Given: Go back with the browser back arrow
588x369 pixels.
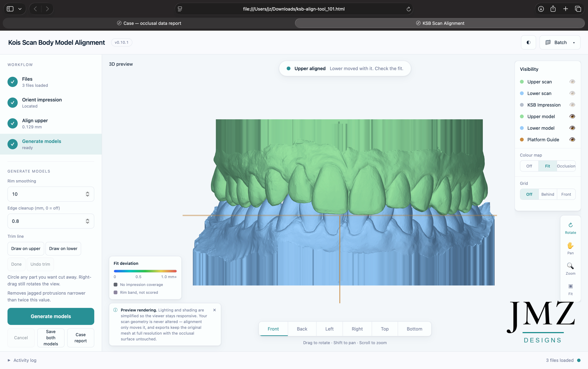Looking at the screenshot, I should (x=35, y=9).
